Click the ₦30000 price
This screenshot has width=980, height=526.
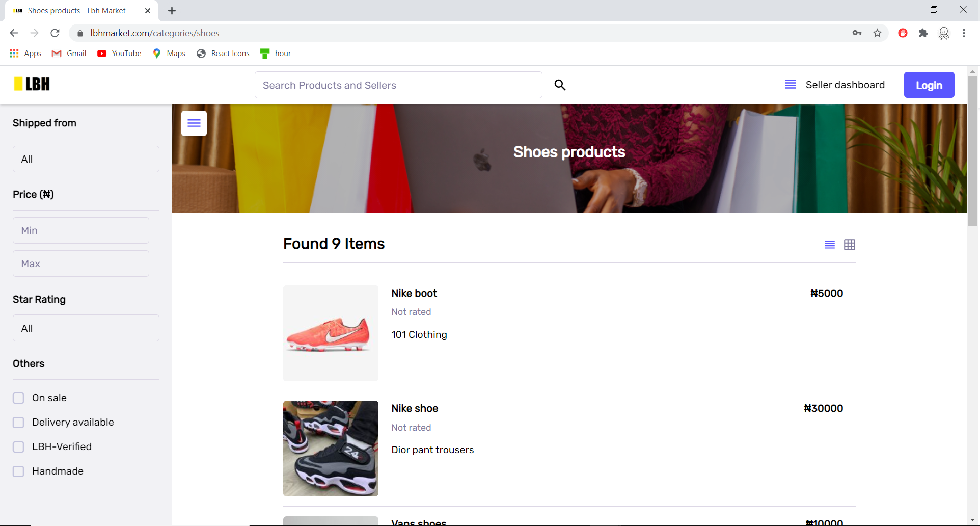(x=823, y=408)
